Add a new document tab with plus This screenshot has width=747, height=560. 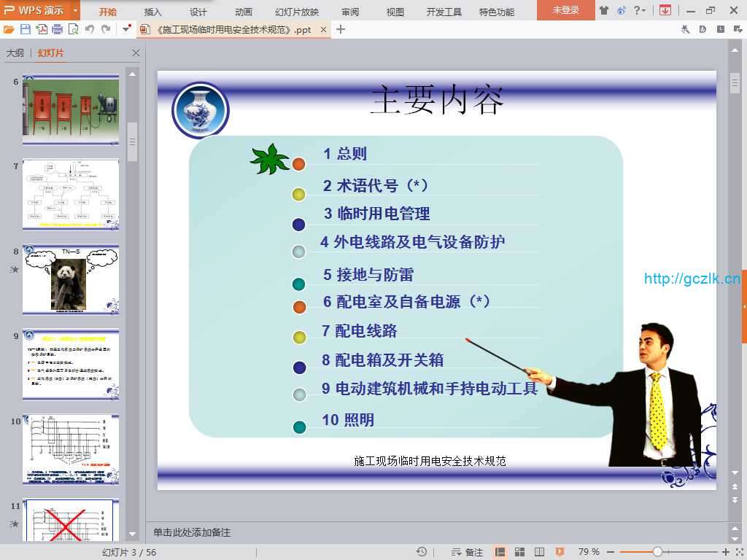click(341, 29)
